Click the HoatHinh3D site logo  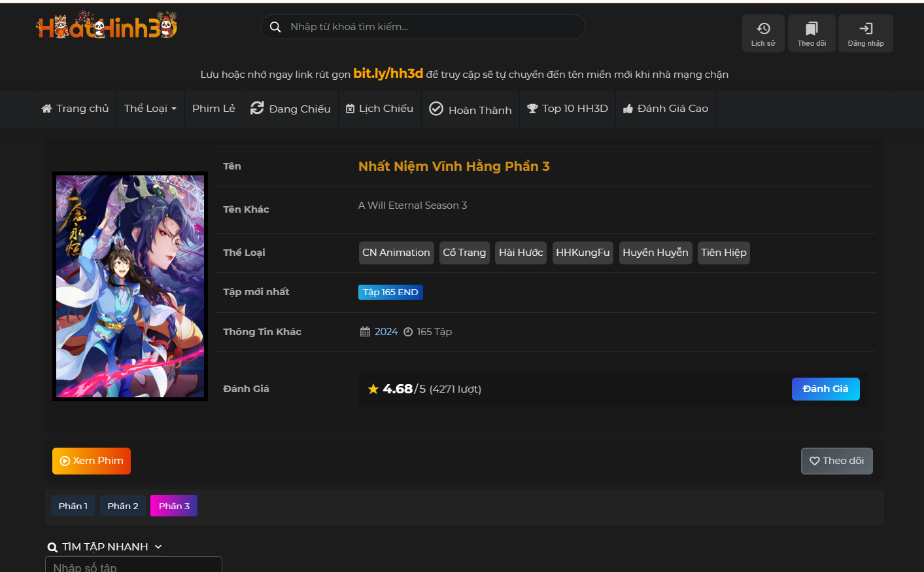107,27
